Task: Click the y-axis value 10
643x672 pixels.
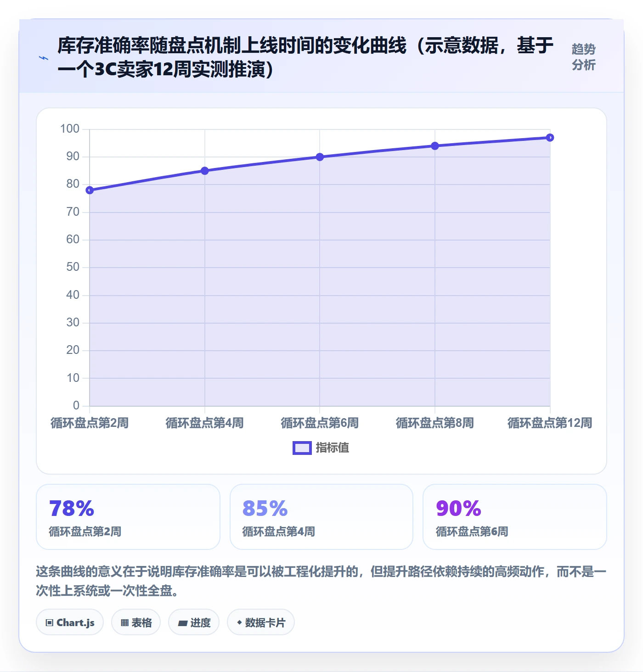Action: click(x=73, y=378)
